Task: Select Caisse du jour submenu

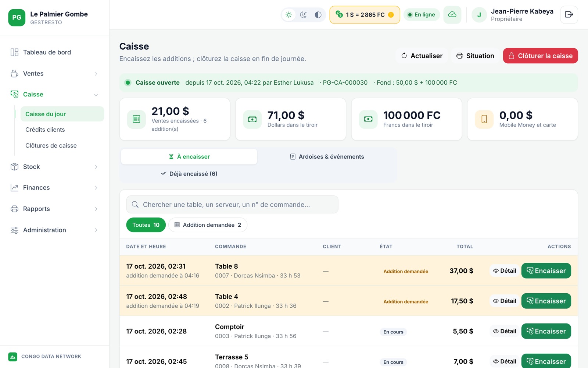Action: 62,114
